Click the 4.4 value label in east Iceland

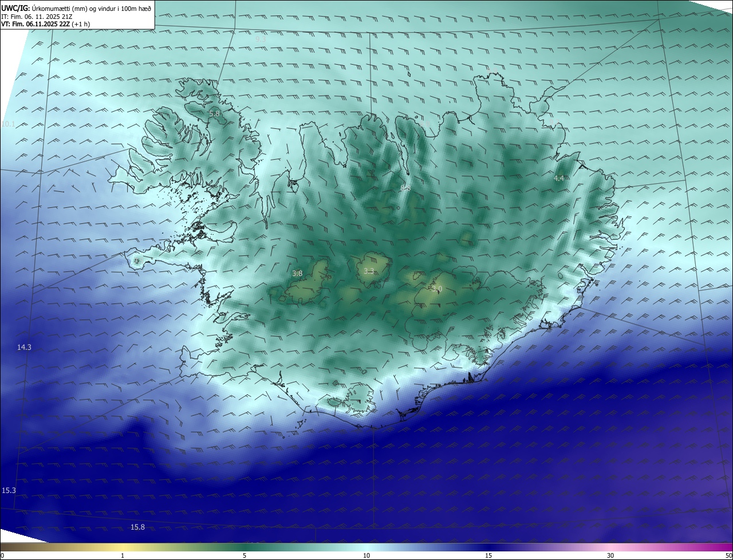559,179
